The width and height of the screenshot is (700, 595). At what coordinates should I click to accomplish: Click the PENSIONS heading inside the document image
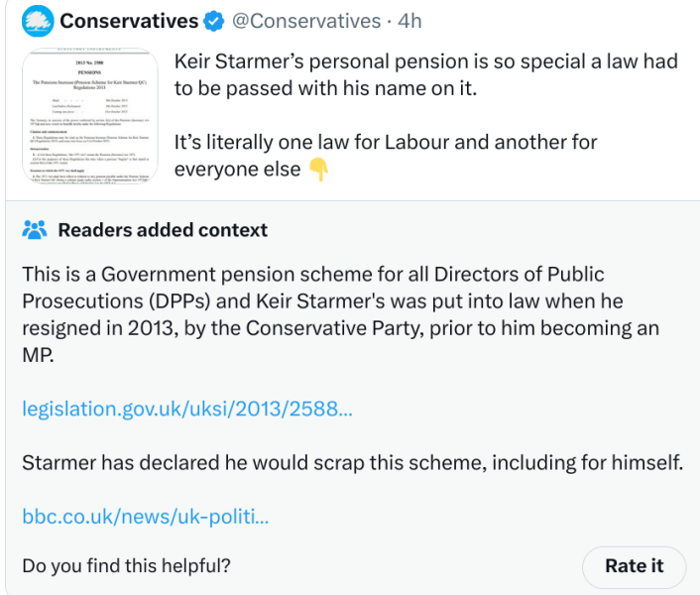point(90,72)
